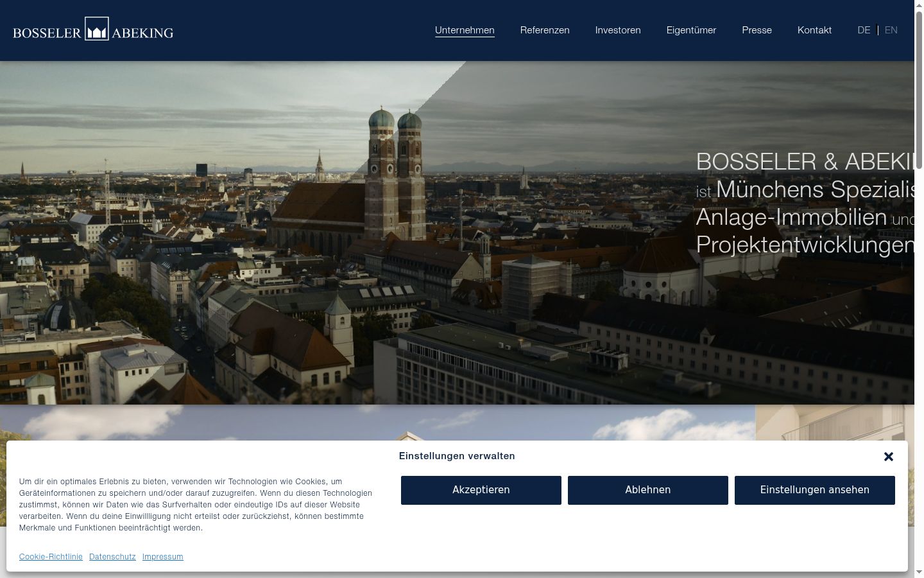Click the Projektentwicklungen hero text
924x578 pixels.
click(805, 245)
